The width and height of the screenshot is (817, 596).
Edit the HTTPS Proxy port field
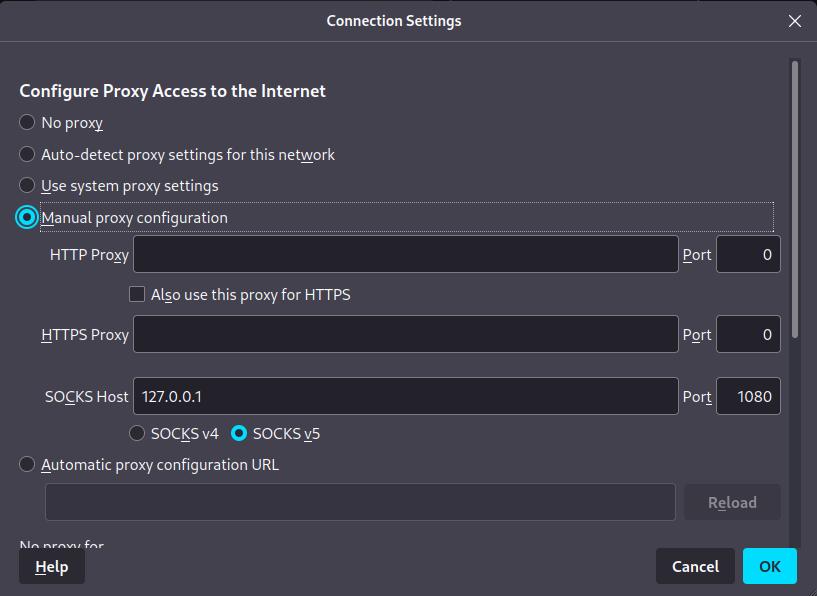(x=748, y=334)
